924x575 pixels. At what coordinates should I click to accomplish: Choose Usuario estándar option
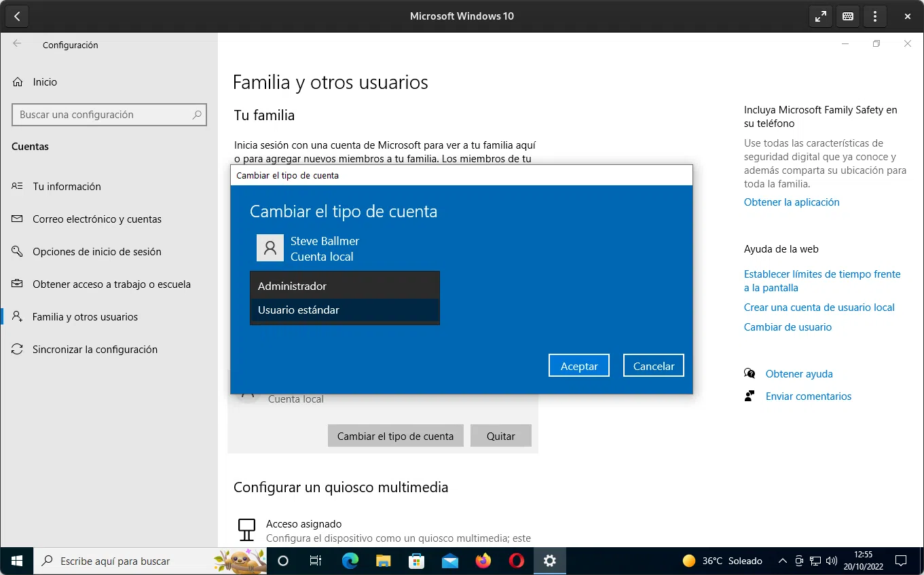pyautogui.click(x=344, y=310)
